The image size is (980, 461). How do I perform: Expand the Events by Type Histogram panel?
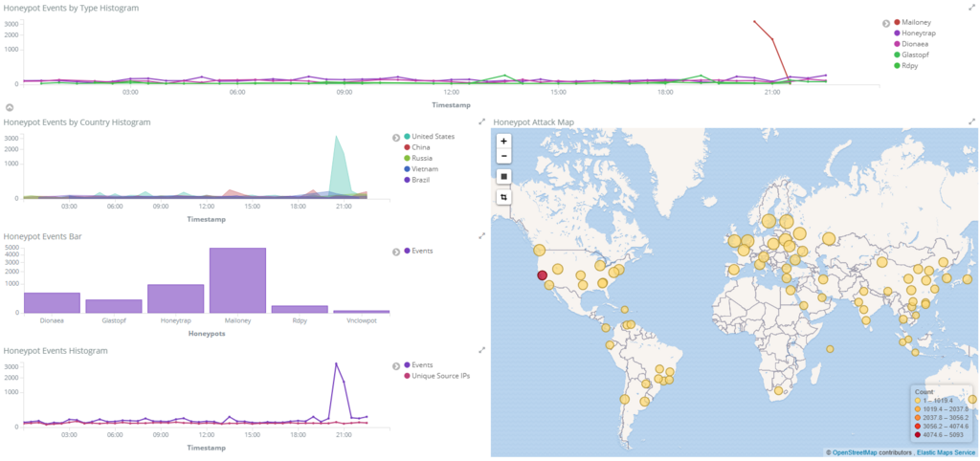[971, 8]
